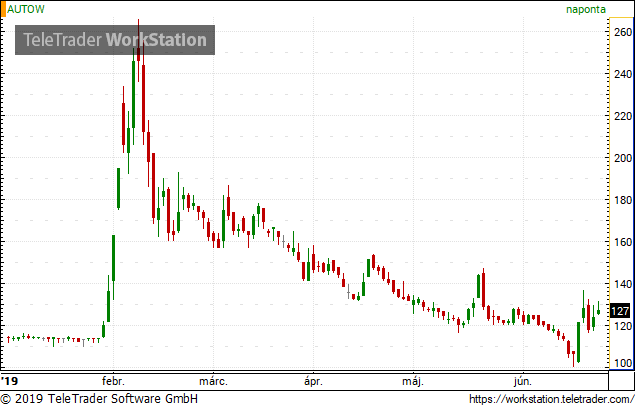Click the 2019 TeleTrader Software GmbH copyright text

(99, 399)
